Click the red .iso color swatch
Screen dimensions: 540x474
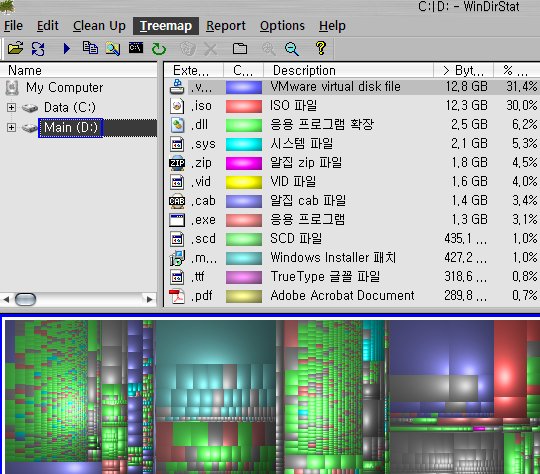(x=244, y=106)
